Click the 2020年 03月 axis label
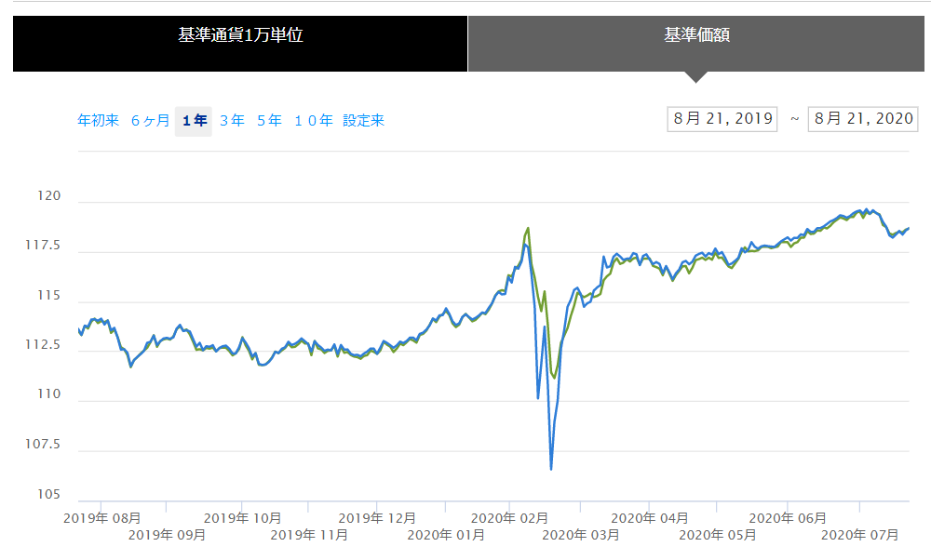This screenshot has height=560, width=931. click(581, 535)
